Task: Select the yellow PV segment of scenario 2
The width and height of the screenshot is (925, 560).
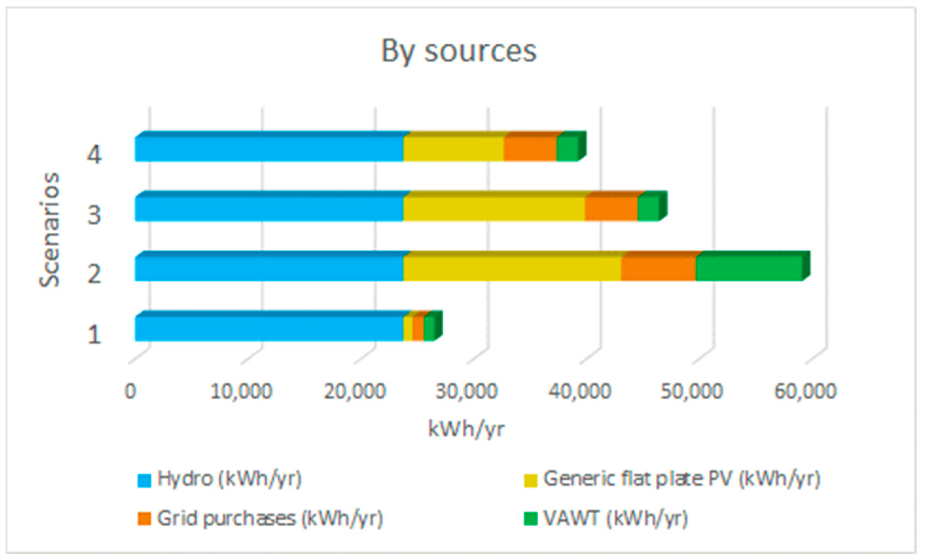Action: [512, 269]
